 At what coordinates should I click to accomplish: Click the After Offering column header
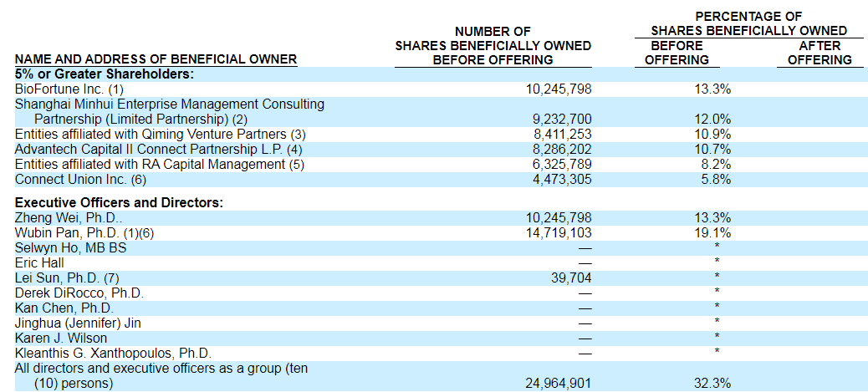(819, 53)
